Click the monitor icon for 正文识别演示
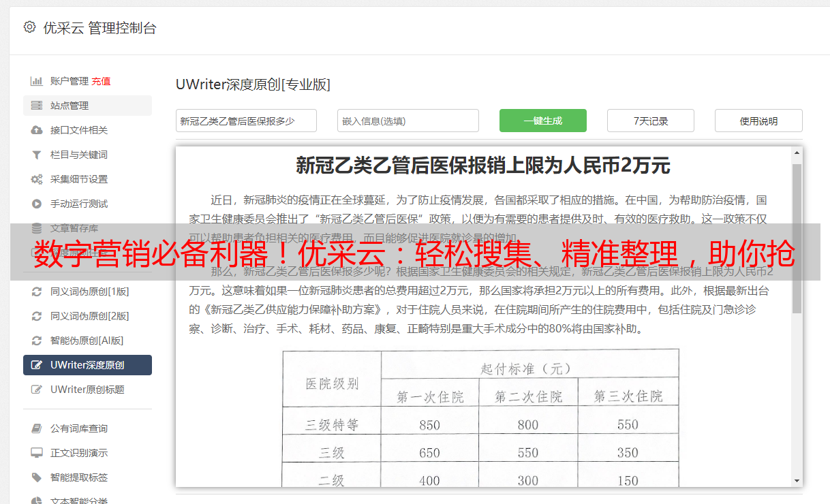 coord(37,453)
